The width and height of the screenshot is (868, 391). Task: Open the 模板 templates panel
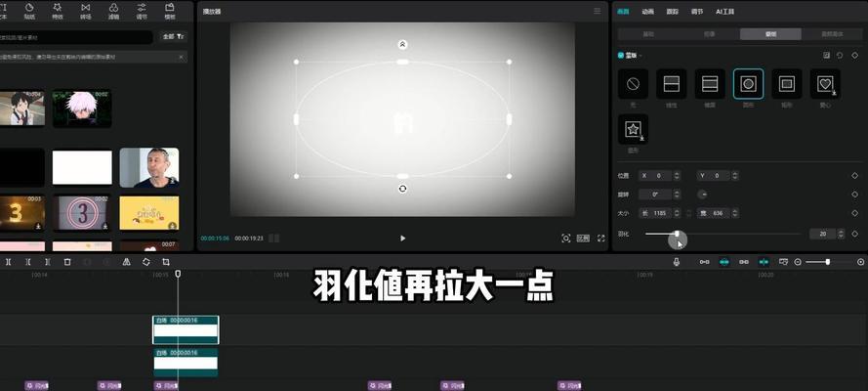[170, 11]
